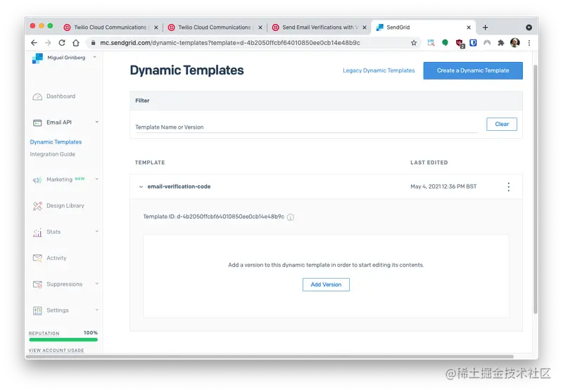563x392 pixels.
Task: Bookmark this page with the star
Action: (414, 43)
